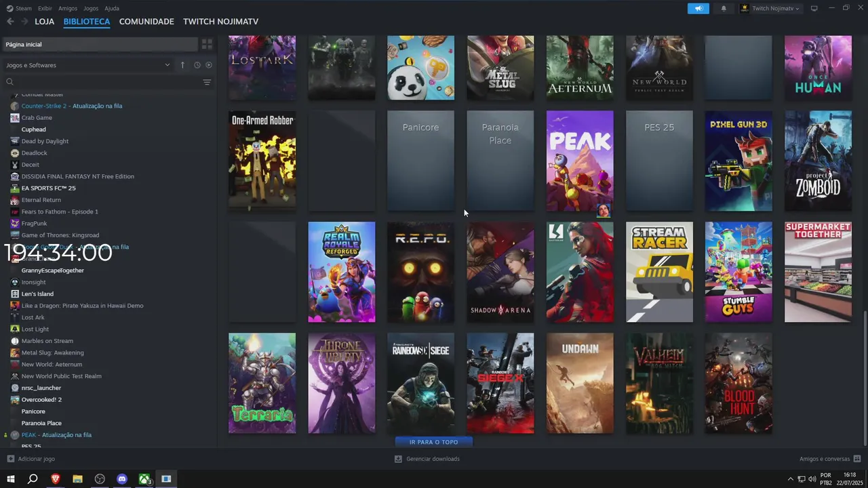The height and width of the screenshot is (488, 868).
Task: Open File Explorer from taskbar
Action: (77, 479)
